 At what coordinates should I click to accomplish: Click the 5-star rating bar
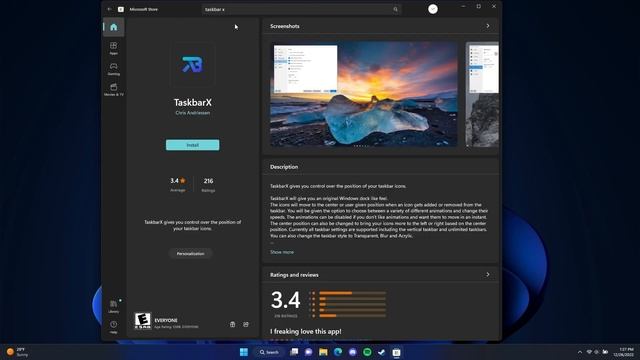click(x=353, y=293)
